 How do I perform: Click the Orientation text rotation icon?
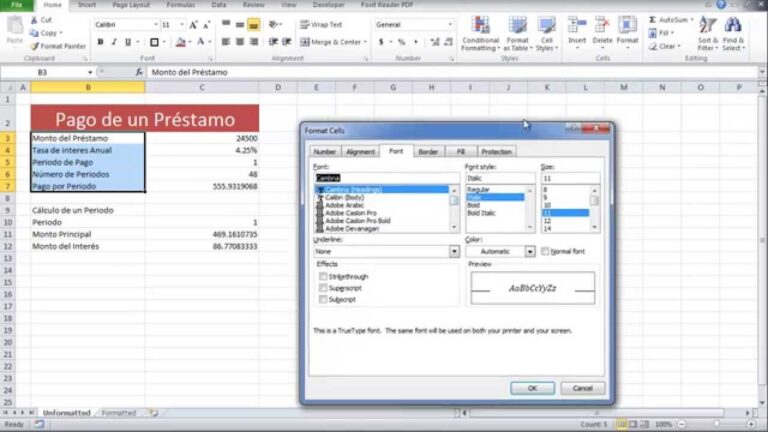274,24
